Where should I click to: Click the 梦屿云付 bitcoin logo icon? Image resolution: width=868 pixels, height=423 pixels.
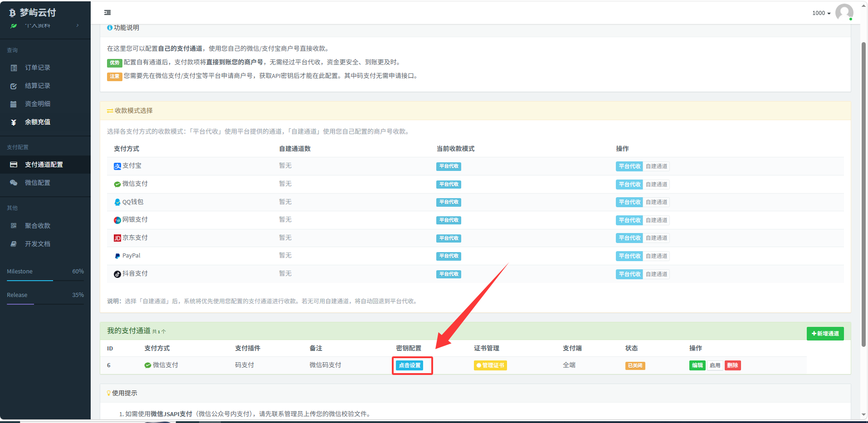(12, 13)
